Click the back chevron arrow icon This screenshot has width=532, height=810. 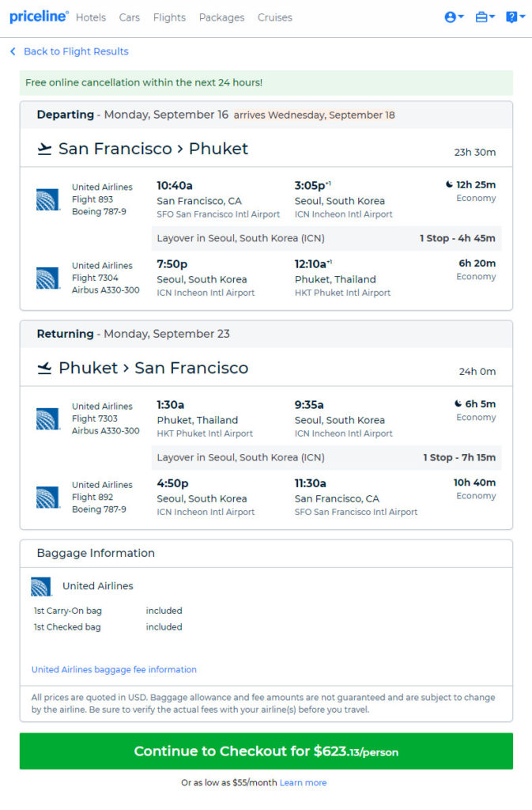13,51
